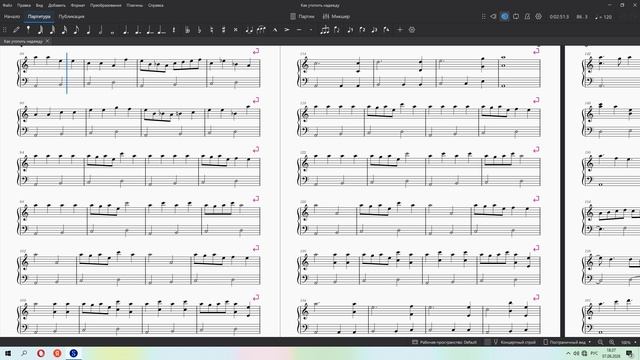
Task: Open the Постраничный вид view dropdown
Action: (x=567, y=342)
